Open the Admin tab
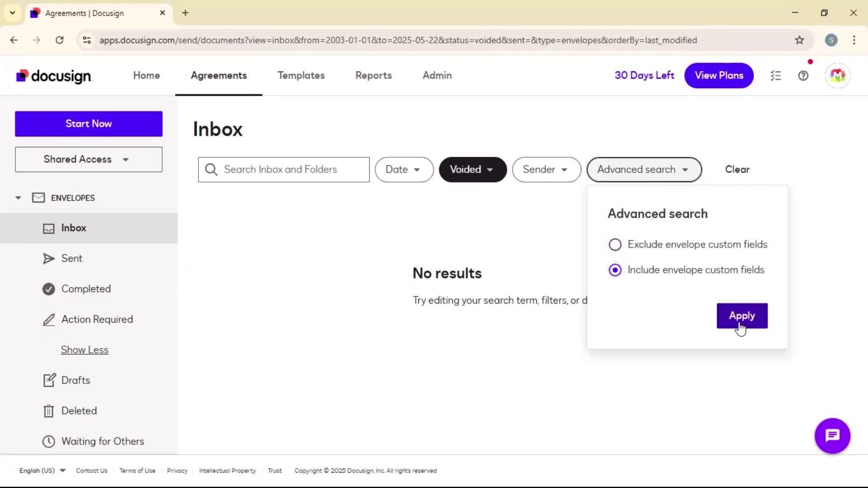 point(437,75)
